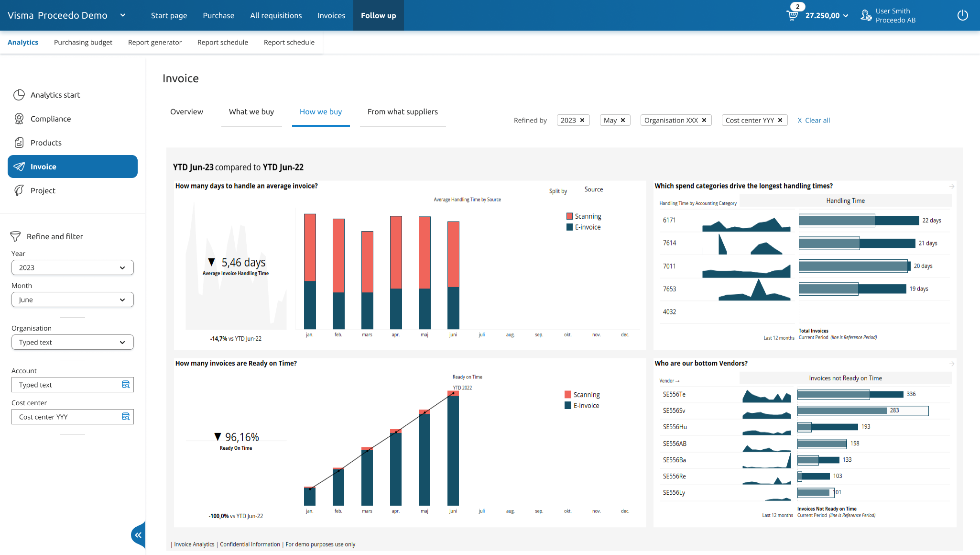Open the shopping cart icon
Viewport: 980px width, 555px height.
(792, 15)
